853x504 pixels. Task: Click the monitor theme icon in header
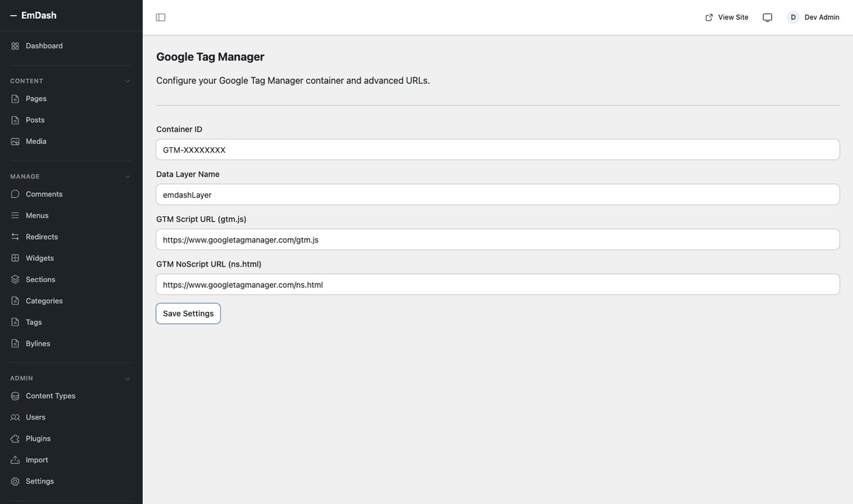(x=768, y=17)
